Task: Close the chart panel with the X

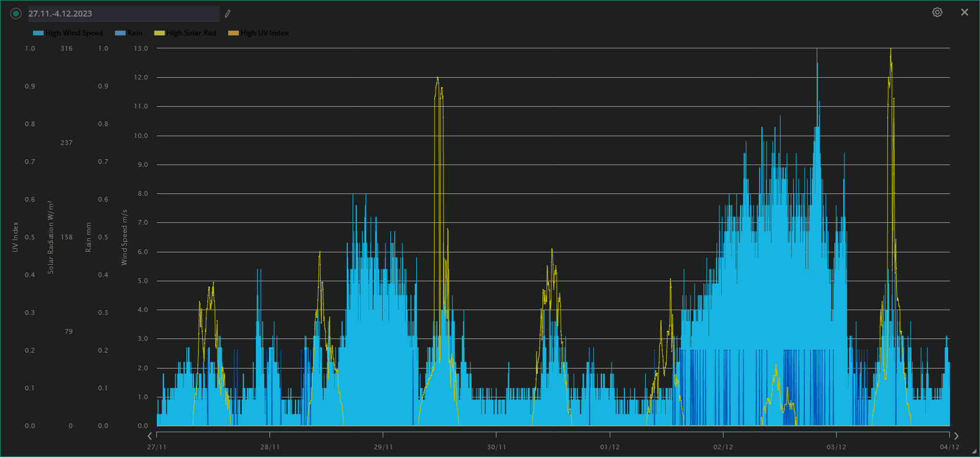Action: point(965,12)
